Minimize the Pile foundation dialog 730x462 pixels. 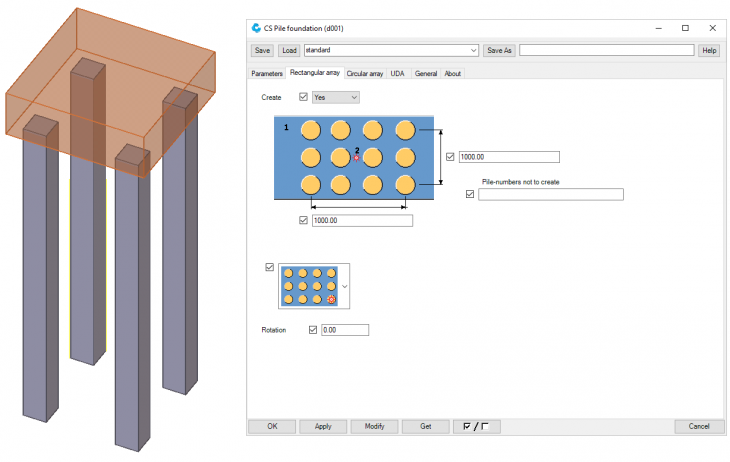[656, 28]
